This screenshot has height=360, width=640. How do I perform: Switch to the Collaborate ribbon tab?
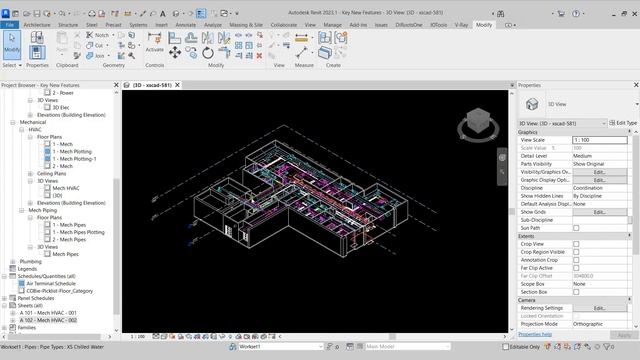(x=284, y=25)
